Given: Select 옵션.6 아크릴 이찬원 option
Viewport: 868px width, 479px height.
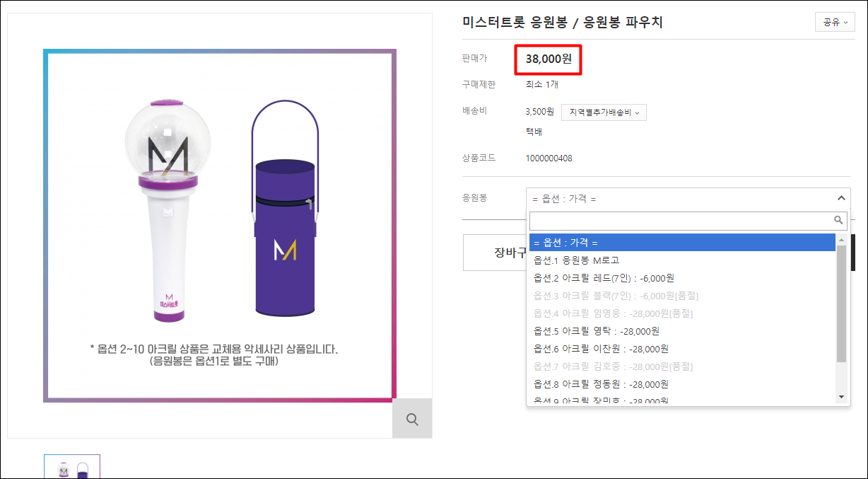Looking at the screenshot, I should point(682,349).
